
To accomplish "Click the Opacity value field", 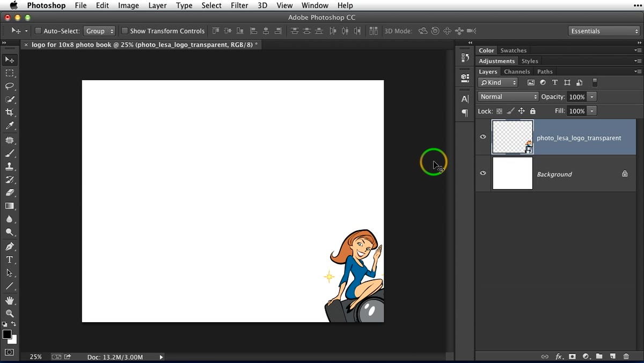I will (x=577, y=97).
